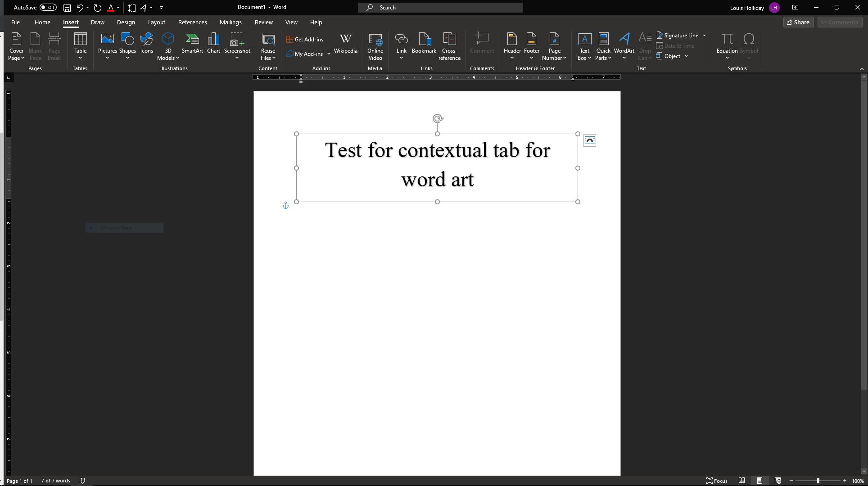Switch to Focus mode

(717, 481)
